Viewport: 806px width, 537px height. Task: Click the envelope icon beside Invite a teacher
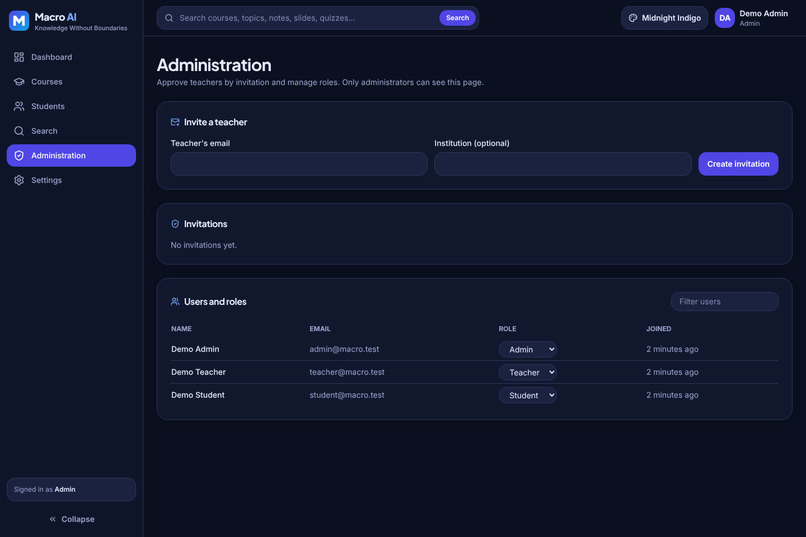[175, 122]
